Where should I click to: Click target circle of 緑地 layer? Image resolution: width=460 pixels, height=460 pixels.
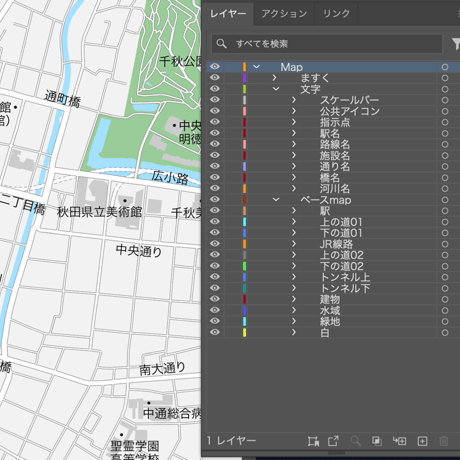click(x=445, y=321)
